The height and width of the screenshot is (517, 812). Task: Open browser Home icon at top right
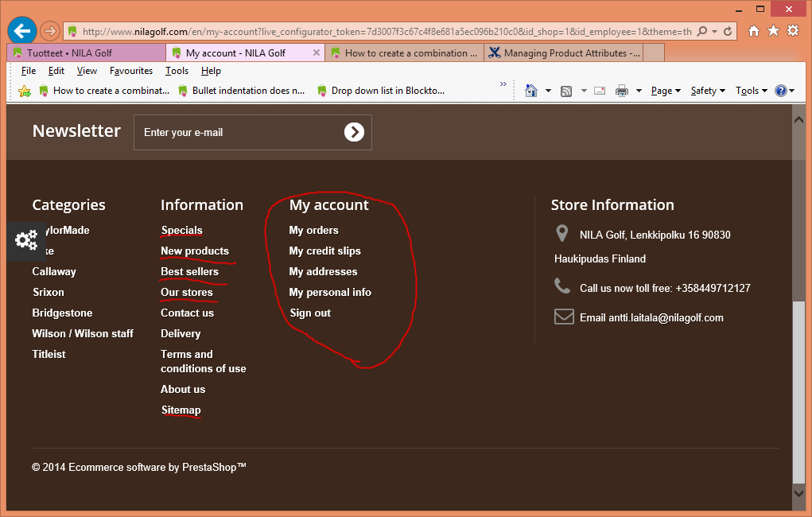point(754,30)
